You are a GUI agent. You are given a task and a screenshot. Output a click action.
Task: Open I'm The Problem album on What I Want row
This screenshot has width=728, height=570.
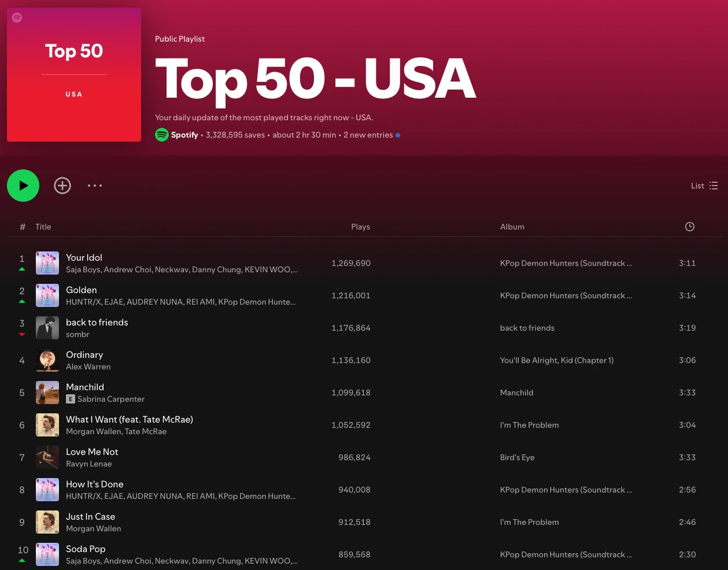530,425
